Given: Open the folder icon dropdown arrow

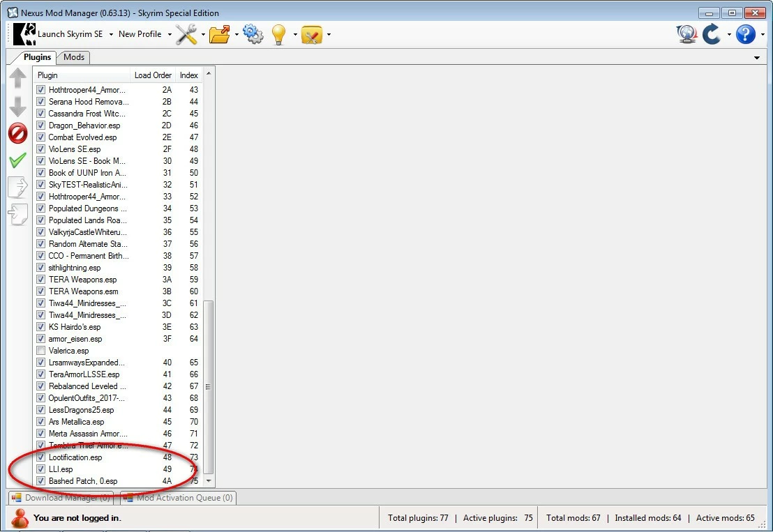Looking at the screenshot, I should tap(237, 34).
